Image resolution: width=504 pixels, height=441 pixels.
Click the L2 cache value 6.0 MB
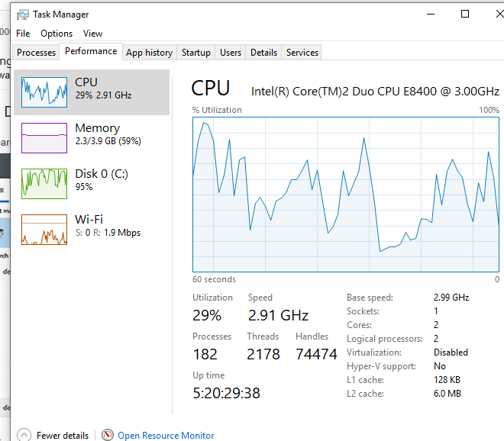[447, 394]
